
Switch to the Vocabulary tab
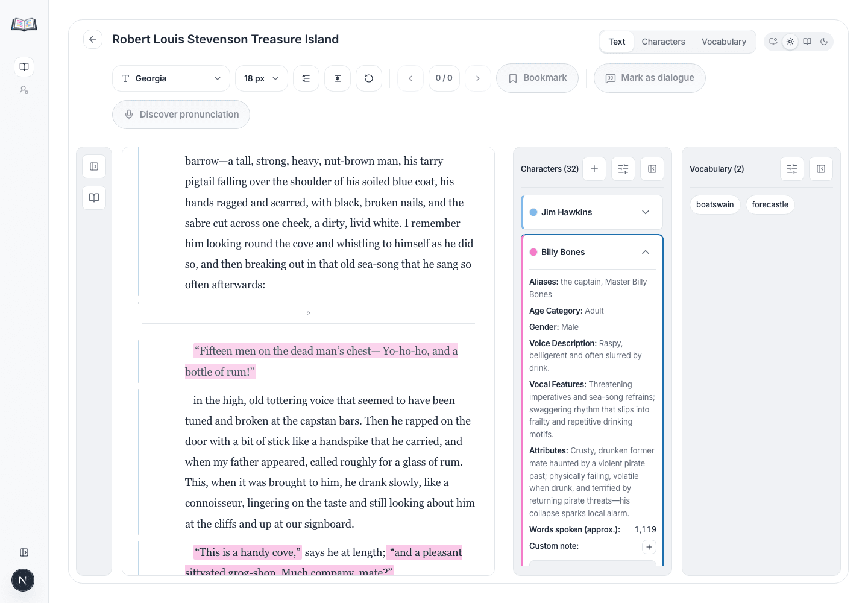point(724,42)
